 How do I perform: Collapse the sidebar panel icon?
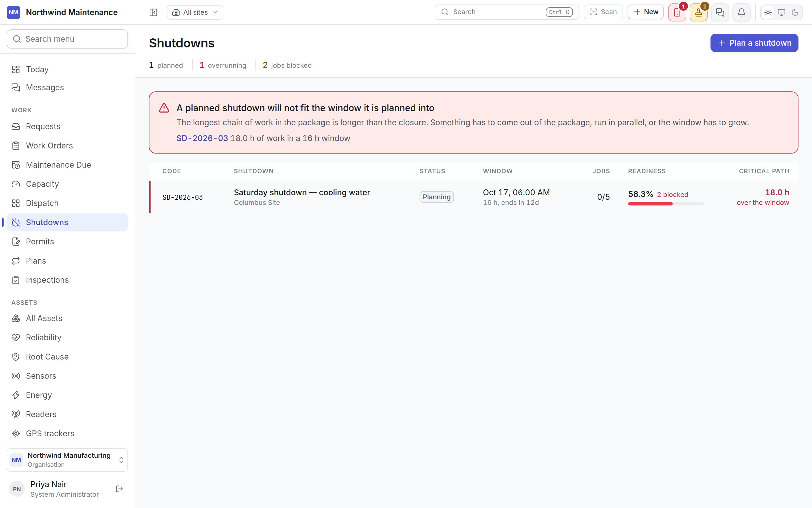(x=153, y=12)
